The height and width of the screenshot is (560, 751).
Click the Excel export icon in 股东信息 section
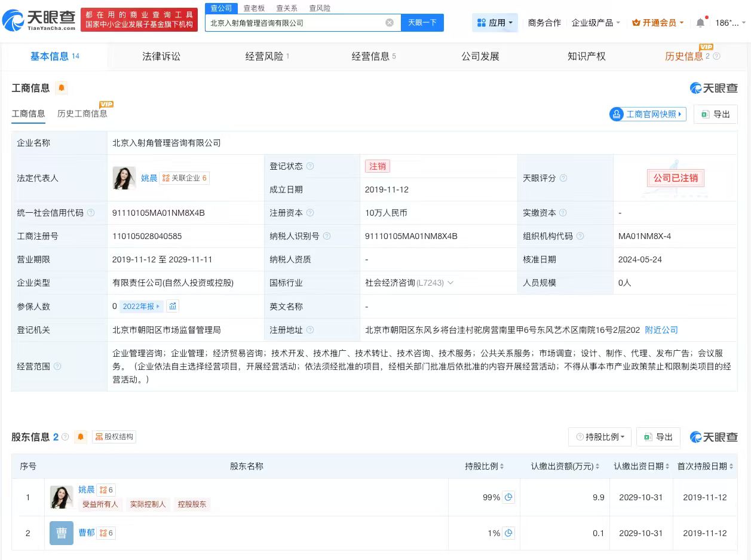pyautogui.click(x=648, y=437)
